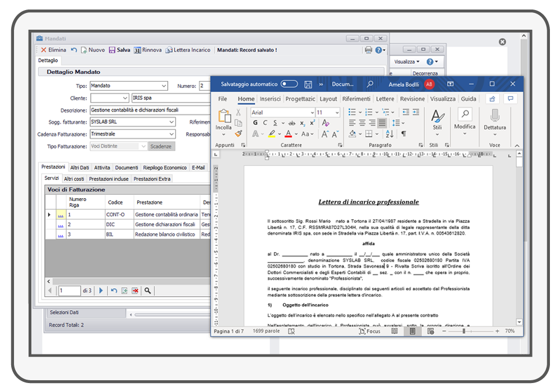Click the magnifier search icon in grid navigator

coord(148,291)
